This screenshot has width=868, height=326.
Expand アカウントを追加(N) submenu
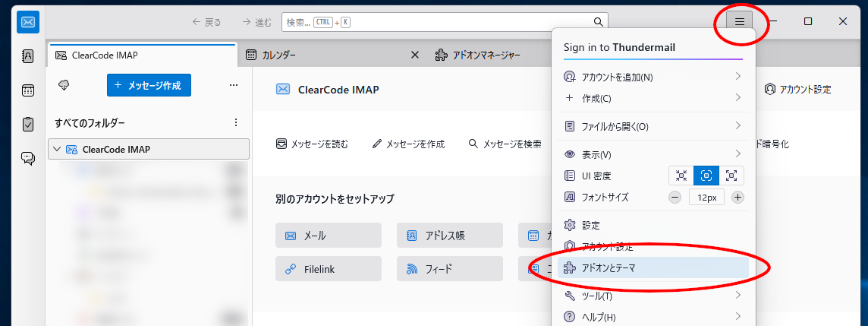click(653, 77)
